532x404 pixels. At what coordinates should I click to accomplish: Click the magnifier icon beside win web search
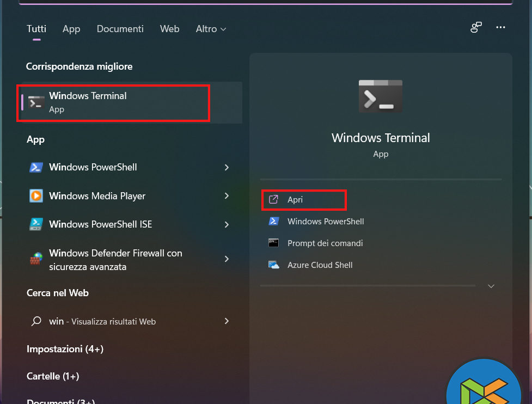click(36, 321)
